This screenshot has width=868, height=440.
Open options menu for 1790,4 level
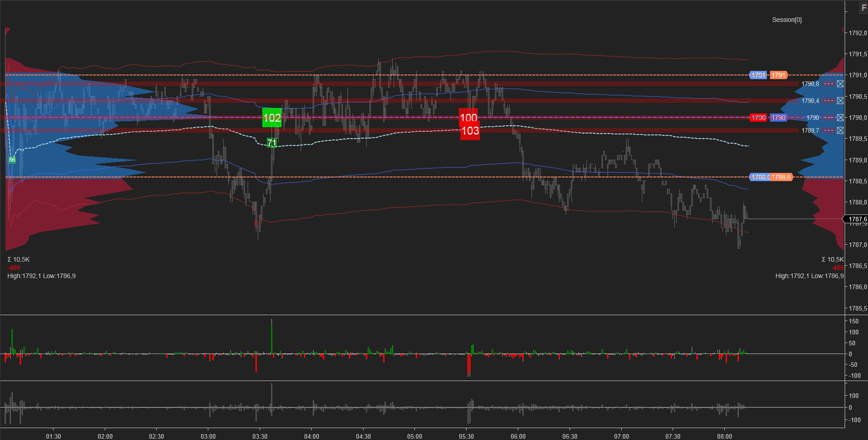829,101
